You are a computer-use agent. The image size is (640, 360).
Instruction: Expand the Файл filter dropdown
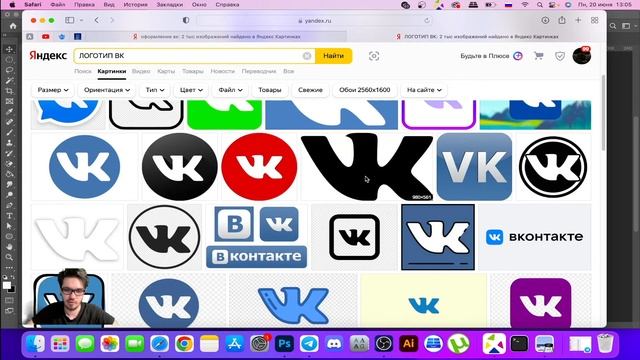(230, 90)
